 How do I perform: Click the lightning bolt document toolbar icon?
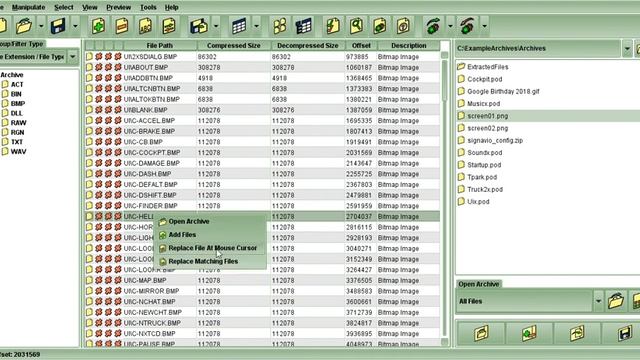click(x=333, y=26)
